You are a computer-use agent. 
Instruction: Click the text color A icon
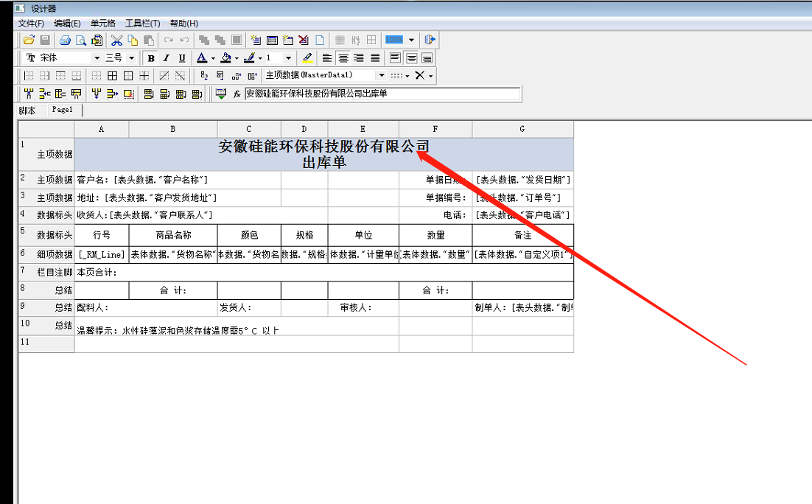point(202,58)
